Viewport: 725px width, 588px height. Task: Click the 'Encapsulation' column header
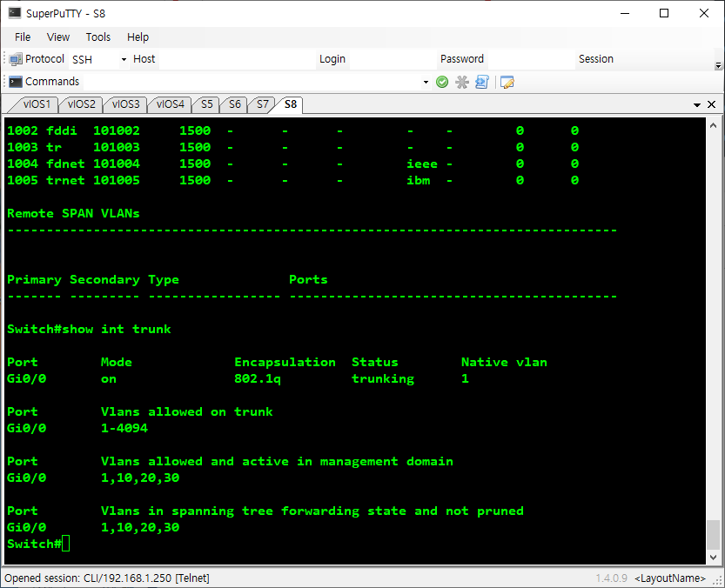285,363
